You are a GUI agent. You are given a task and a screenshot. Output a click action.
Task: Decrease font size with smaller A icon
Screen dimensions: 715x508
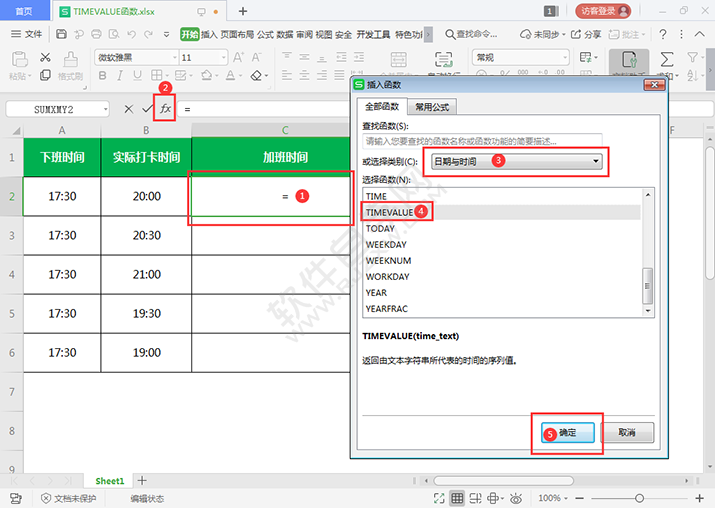pos(256,57)
